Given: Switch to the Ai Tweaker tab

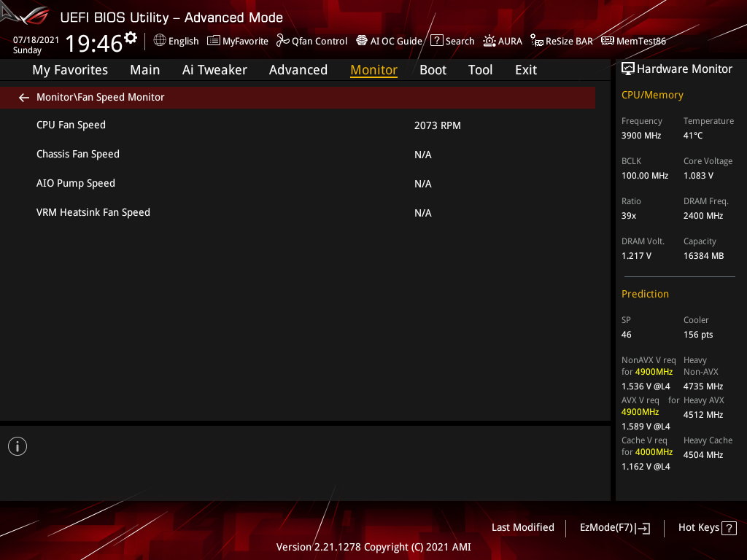Looking at the screenshot, I should tap(214, 69).
